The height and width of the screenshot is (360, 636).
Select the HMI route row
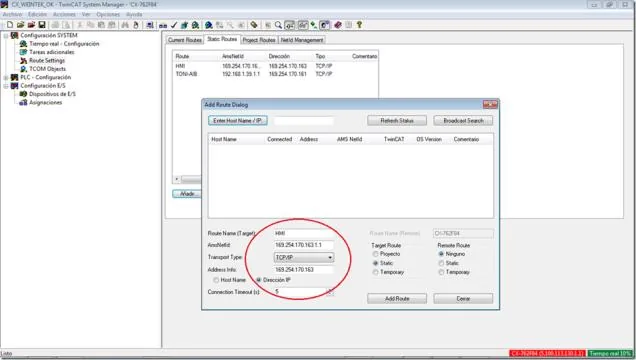(x=275, y=66)
